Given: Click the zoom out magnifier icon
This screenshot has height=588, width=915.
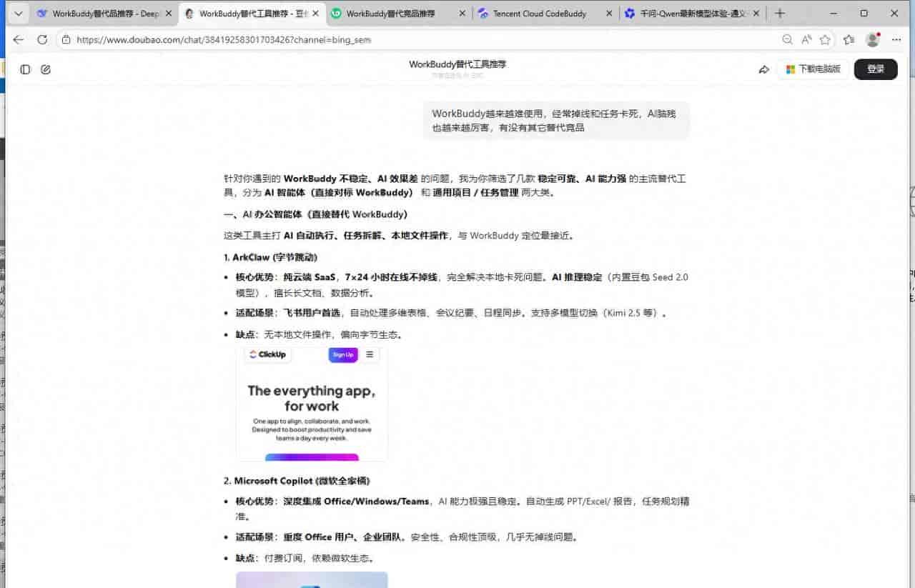Looking at the screenshot, I should [x=787, y=40].
